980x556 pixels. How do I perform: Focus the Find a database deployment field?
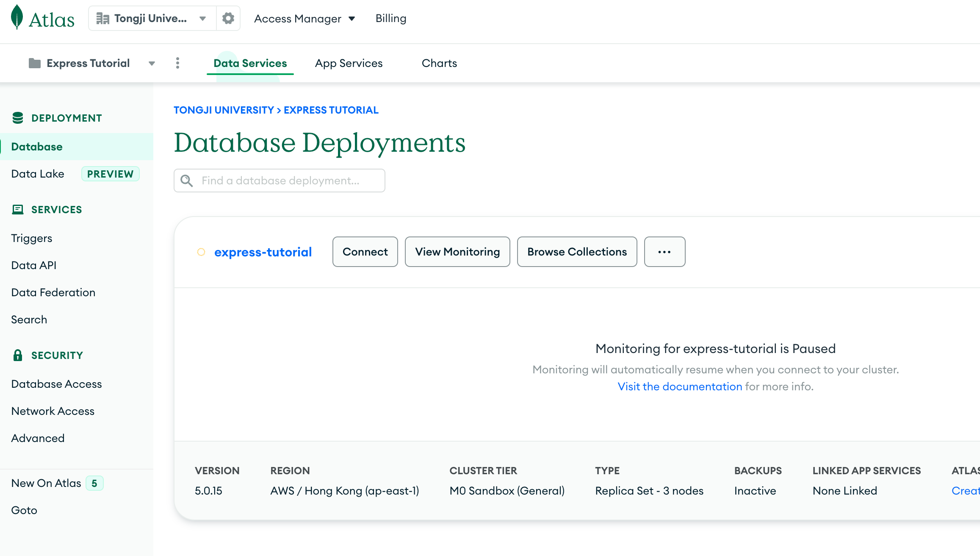pyautogui.click(x=280, y=181)
